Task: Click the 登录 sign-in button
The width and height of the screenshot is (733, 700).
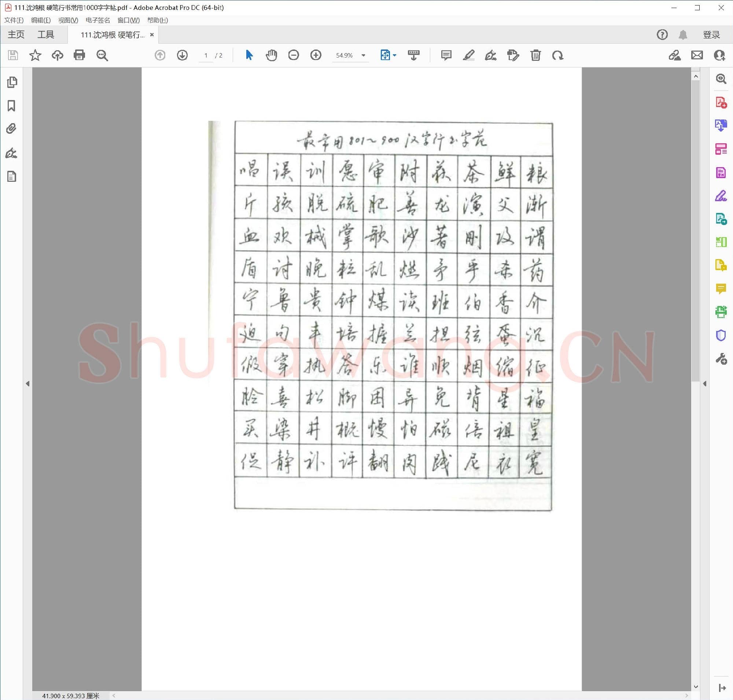Action: click(x=711, y=34)
